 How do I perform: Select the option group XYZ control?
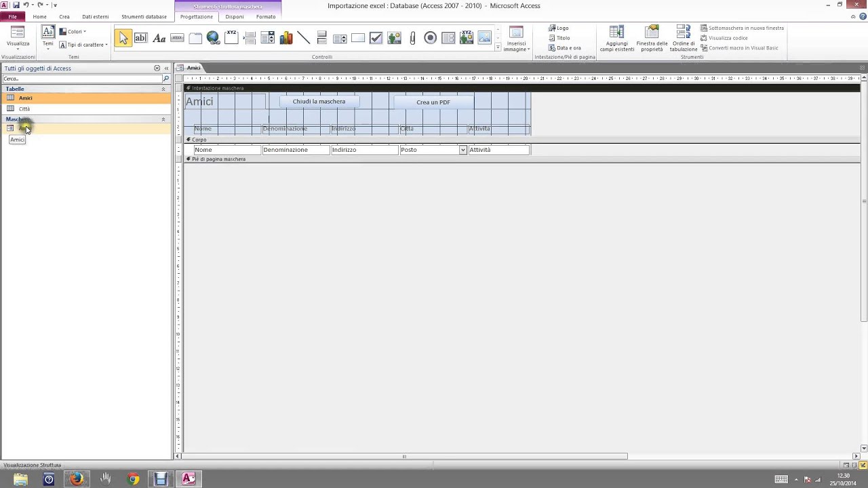click(x=231, y=38)
